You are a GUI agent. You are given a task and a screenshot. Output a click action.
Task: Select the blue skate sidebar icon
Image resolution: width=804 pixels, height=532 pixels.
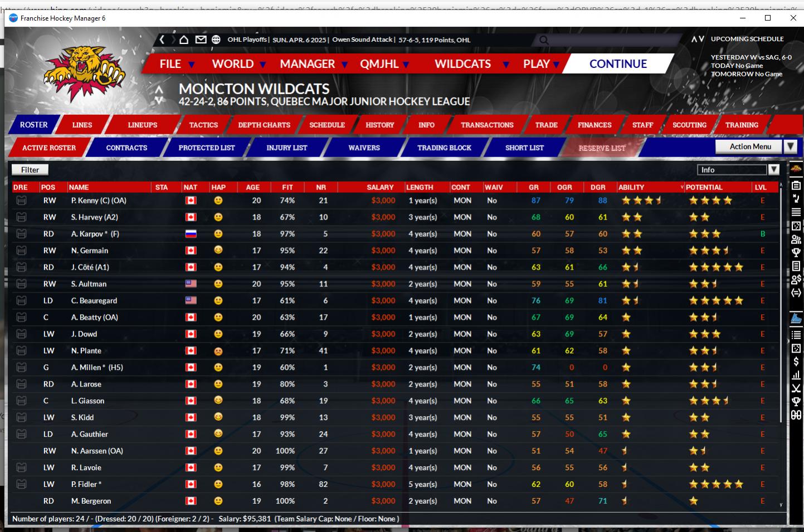click(x=796, y=319)
